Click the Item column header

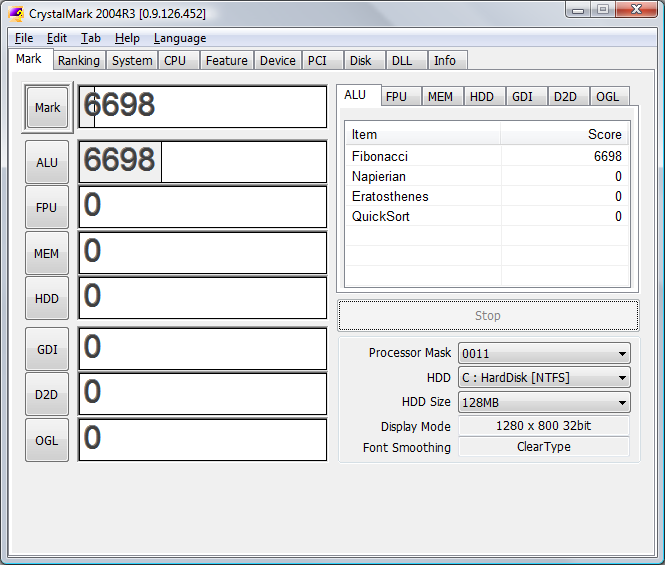[423, 134]
